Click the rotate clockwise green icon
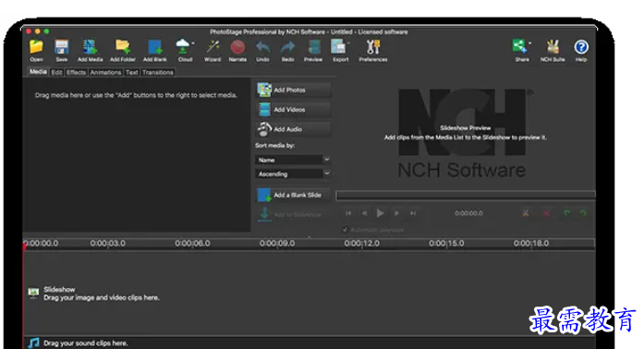Viewport: 644px width, 349px height. click(x=583, y=213)
